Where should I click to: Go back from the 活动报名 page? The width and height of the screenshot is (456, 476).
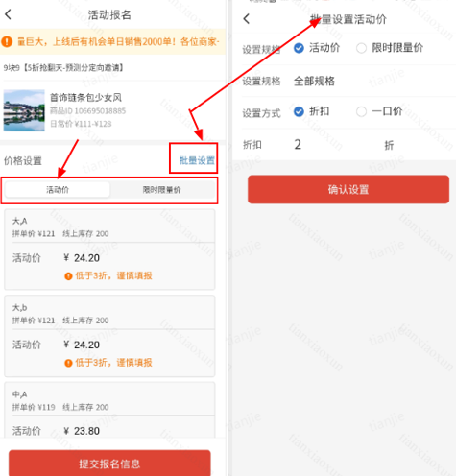click(x=9, y=14)
